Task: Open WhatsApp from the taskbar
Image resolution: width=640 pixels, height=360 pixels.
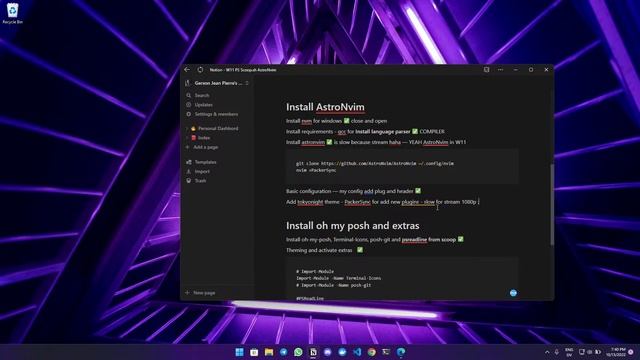Action: click(x=298, y=352)
